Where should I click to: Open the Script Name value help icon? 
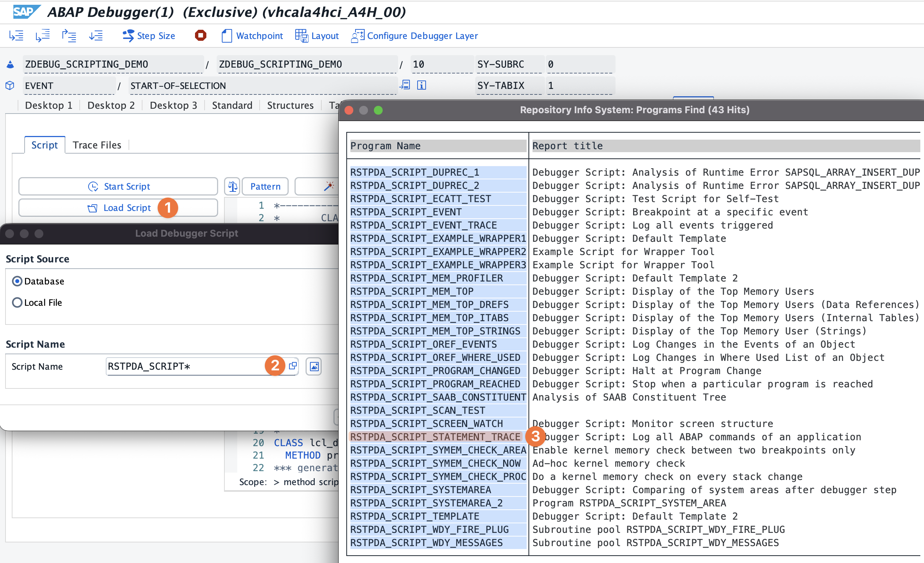293,366
